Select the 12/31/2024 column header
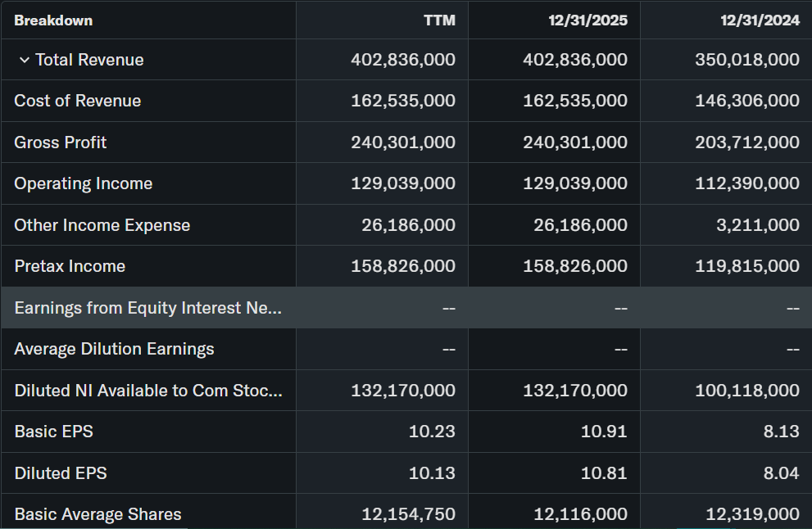Viewport: 812px width, 529px height. 760,20
